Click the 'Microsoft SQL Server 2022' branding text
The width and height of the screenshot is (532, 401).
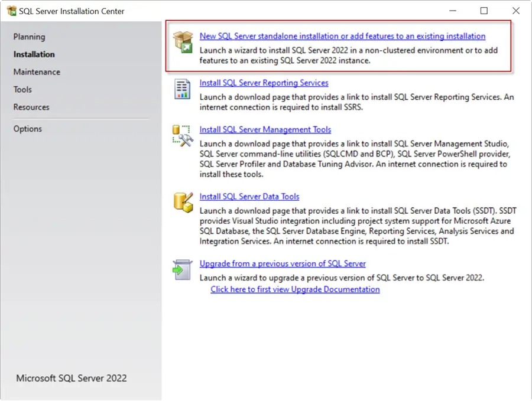click(x=72, y=378)
